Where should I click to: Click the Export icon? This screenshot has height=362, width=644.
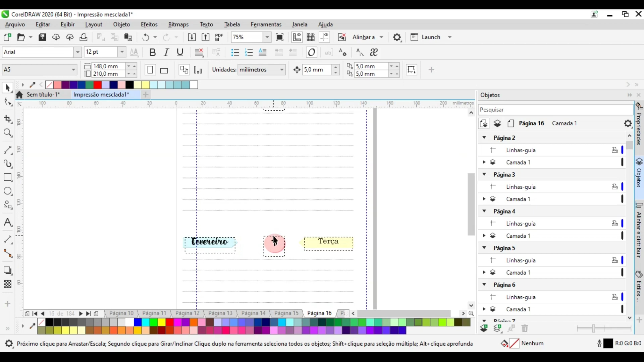(205, 37)
